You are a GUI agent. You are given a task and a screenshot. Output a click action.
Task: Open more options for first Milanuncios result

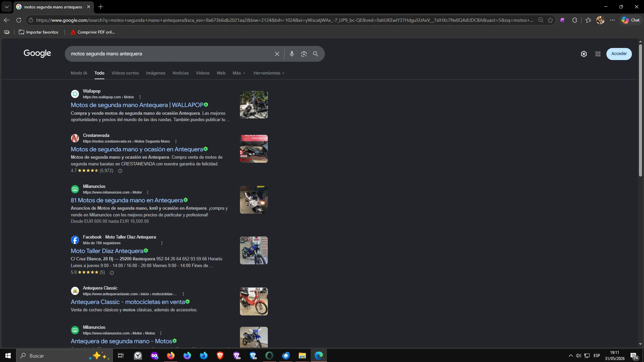(148, 193)
